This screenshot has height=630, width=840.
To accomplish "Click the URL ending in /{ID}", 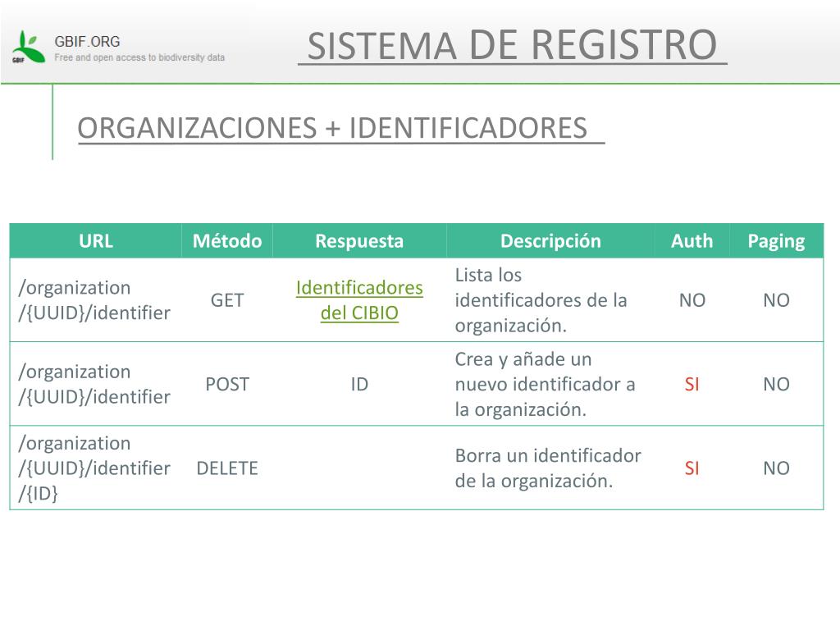I will tap(94, 468).
